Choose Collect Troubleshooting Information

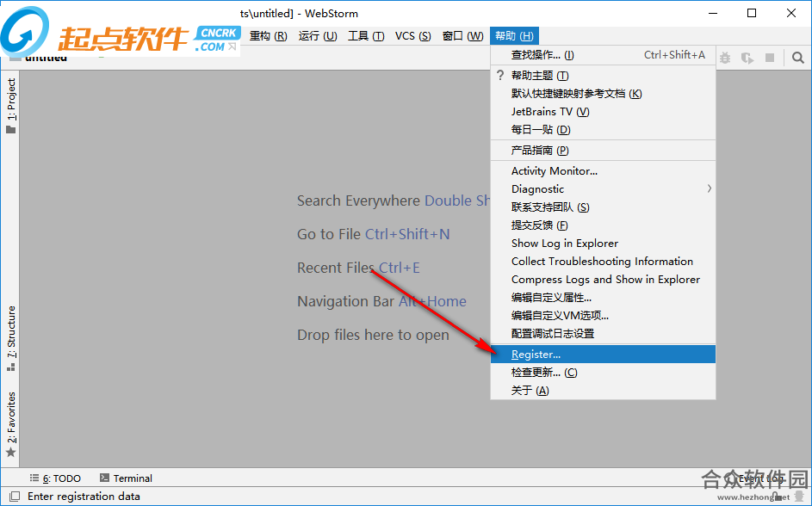pyautogui.click(x=603, y=262)
